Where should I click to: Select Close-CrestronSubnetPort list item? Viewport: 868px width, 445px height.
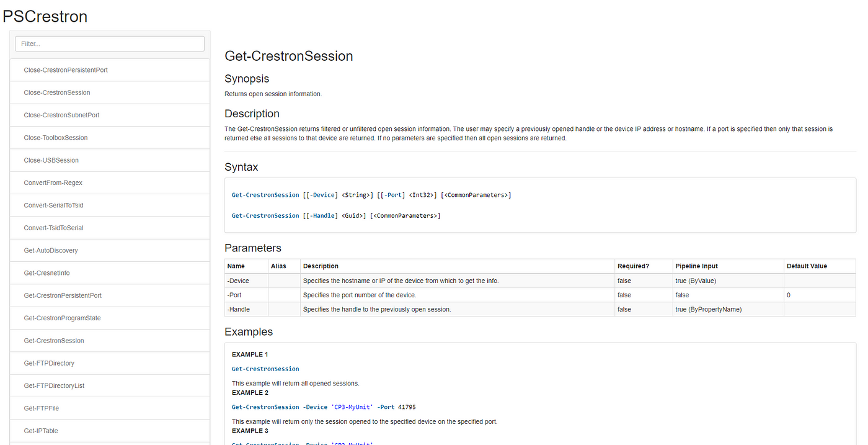(x=110, y=115)
